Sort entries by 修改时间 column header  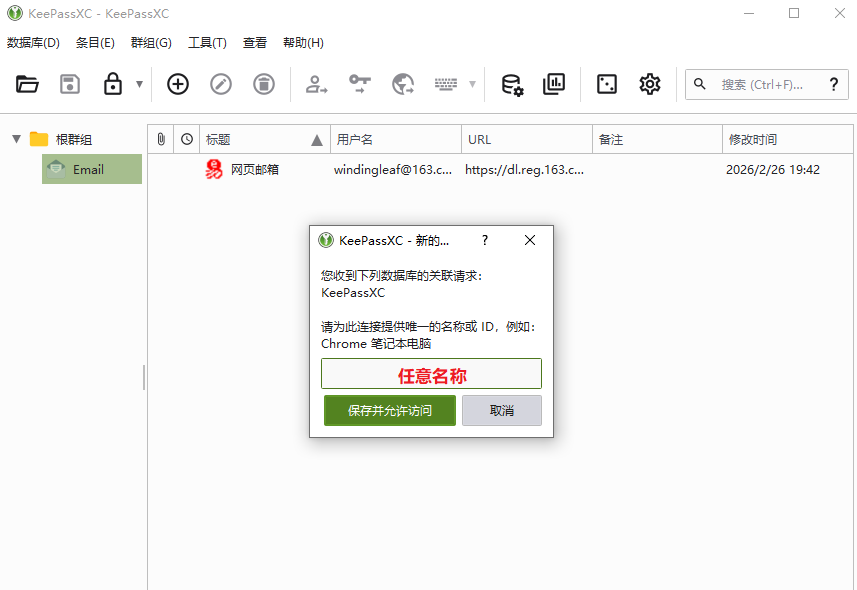788,139
